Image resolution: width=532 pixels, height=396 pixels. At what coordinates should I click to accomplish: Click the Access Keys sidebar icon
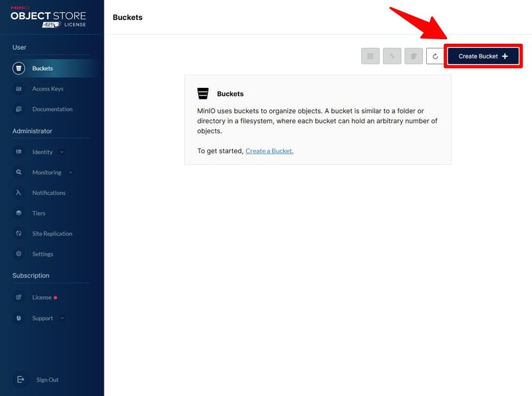click(x=19, y=89)
